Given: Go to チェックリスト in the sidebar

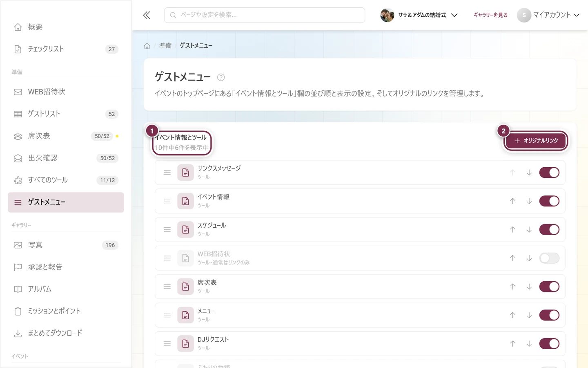Looking at the screenshot, I should 66,49.
